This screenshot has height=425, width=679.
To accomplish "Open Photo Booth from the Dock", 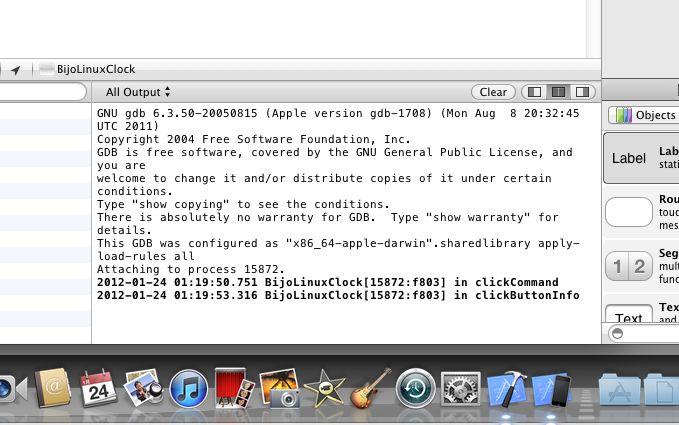I will tap(233, 388).
